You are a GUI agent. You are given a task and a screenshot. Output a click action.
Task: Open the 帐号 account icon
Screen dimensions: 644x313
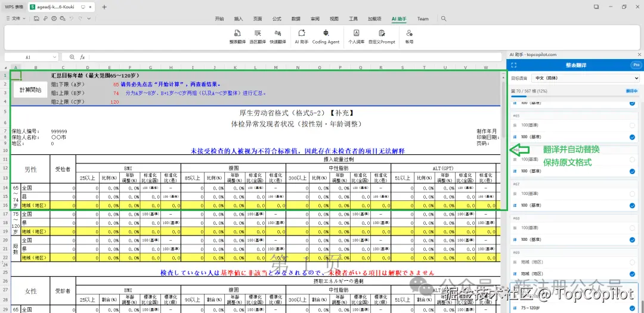[409, 33]
